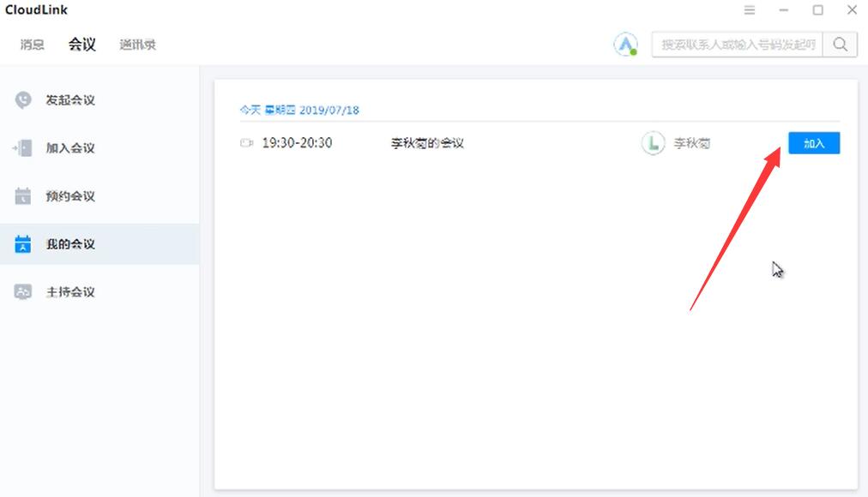The image size is (868, 497).
Task: Switch to the 消息 tab
Action: 32,45
